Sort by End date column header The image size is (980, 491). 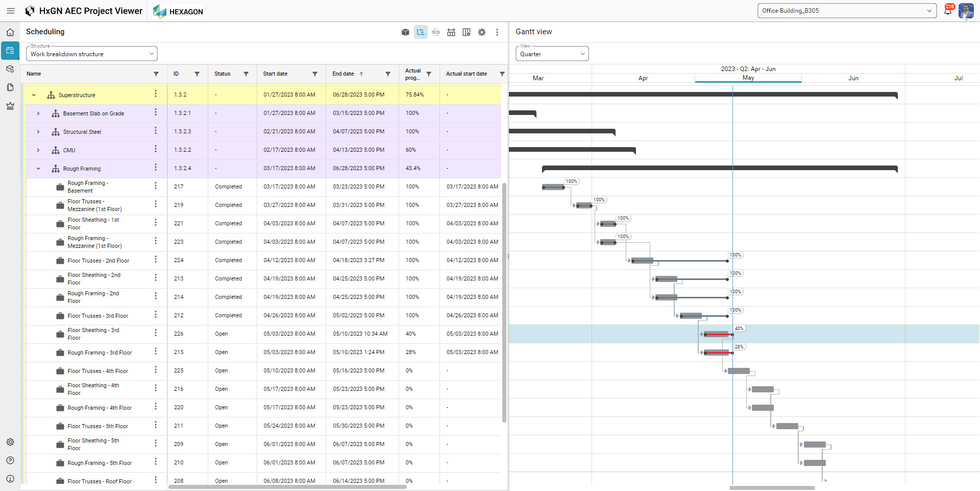tap(344, 74)
